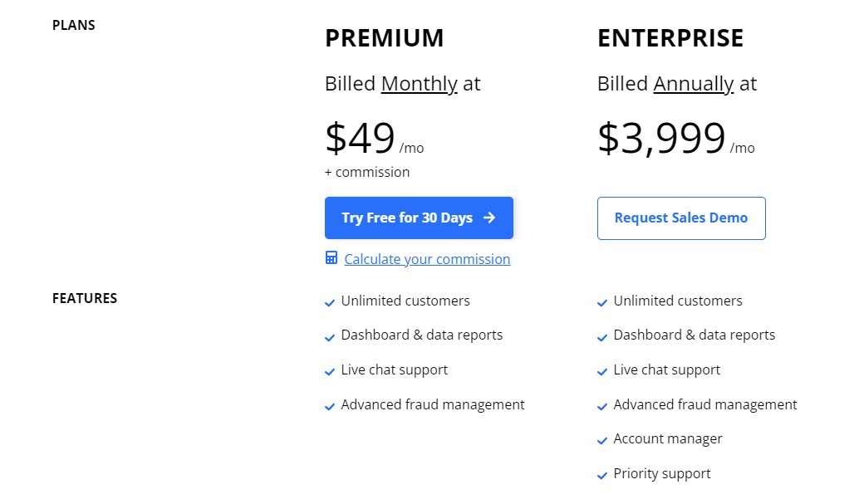Screen dimensions: 864x504
Task: Click the calculator icon beside commission link
Action: [x=331, y=257]
